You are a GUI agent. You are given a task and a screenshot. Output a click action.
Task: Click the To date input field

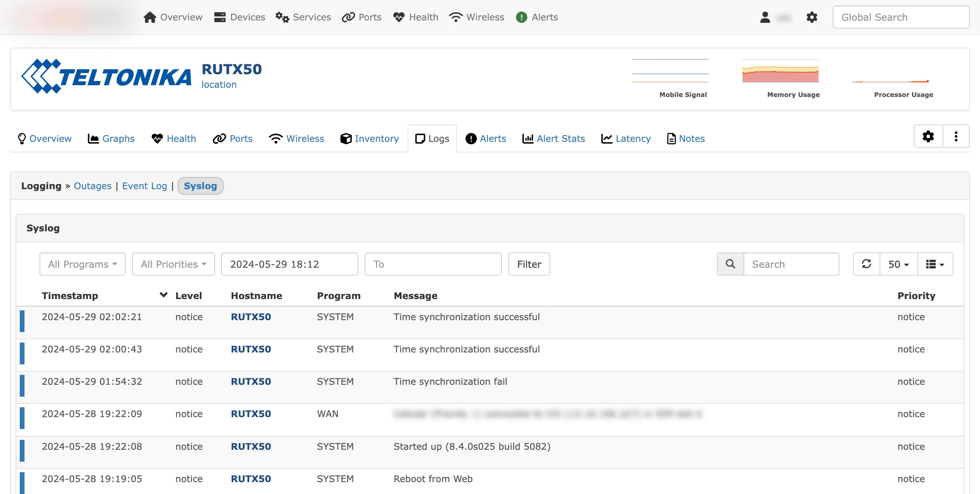click(x=433, y=264)
